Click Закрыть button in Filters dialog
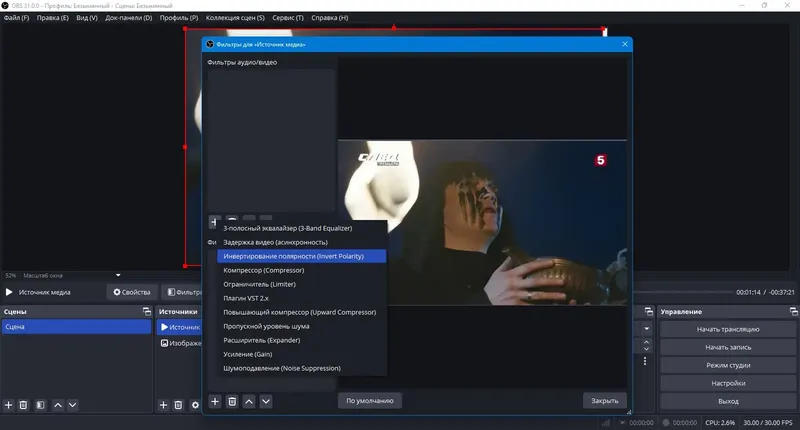The height and width of the screenshot is (430, 800). pos(605,401)
